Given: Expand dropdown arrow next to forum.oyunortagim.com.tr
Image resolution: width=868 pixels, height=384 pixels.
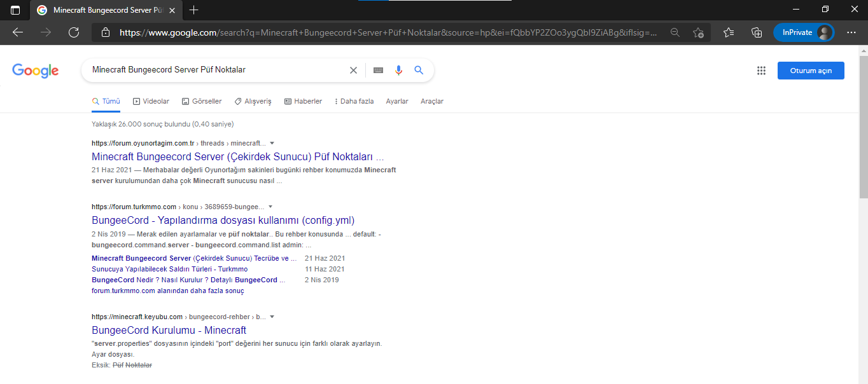Looking at the screenshot, I should [272, 143].
